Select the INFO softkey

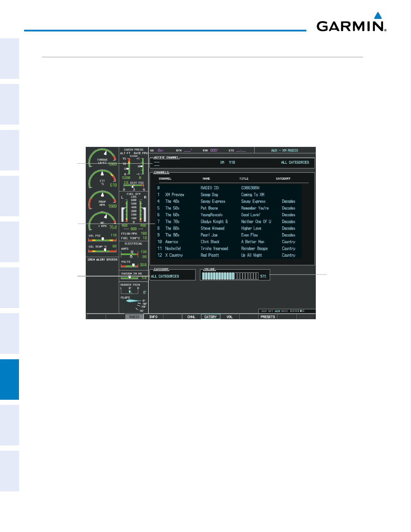point(153,317)
